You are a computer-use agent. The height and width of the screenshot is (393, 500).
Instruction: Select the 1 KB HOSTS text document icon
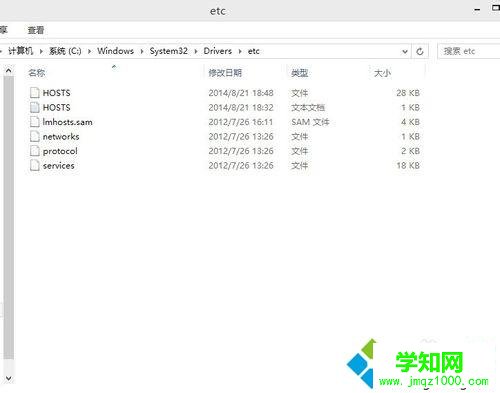[35, 107]
